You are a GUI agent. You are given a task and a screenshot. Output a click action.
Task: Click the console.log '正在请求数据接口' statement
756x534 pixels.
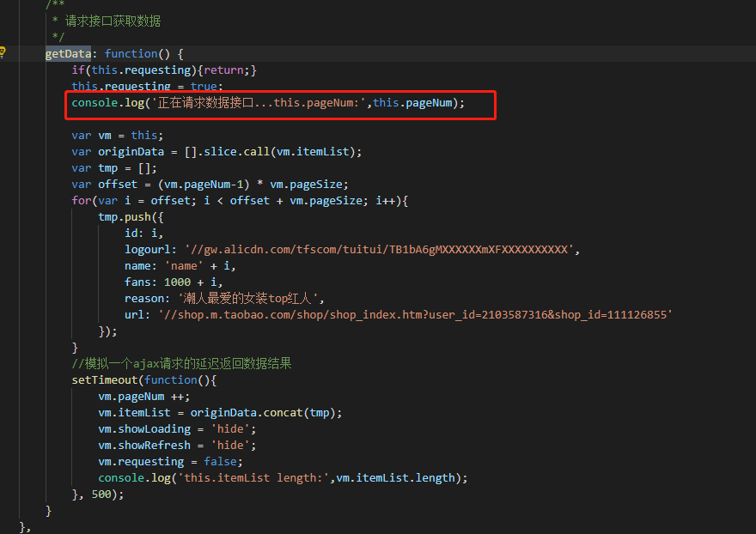point(268,103)
